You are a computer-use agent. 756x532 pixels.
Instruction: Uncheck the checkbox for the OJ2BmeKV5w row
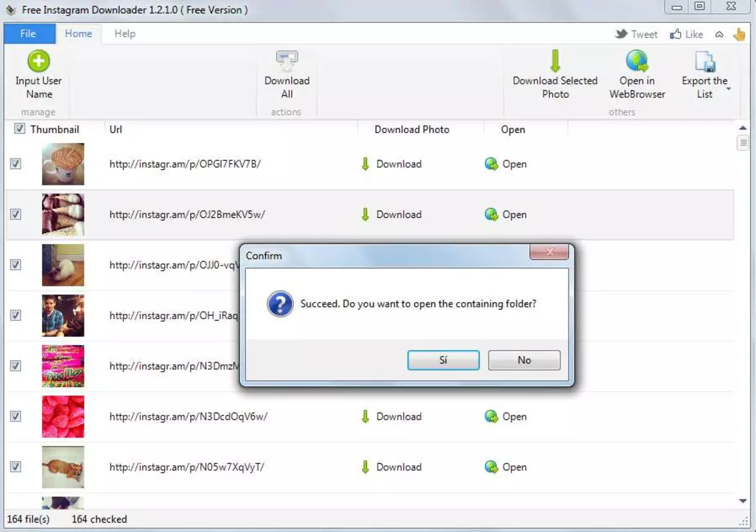(x=15, y=214)
